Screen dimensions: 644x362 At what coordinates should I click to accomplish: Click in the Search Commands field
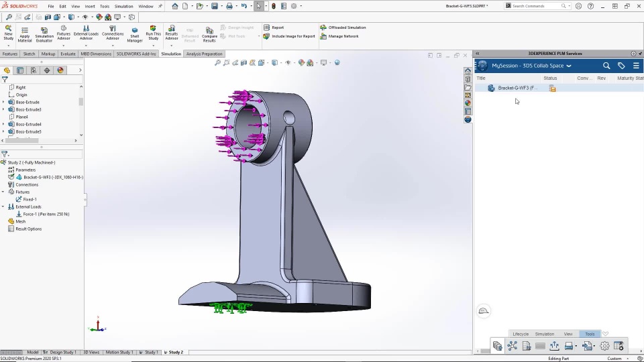[x=537, y=6]
